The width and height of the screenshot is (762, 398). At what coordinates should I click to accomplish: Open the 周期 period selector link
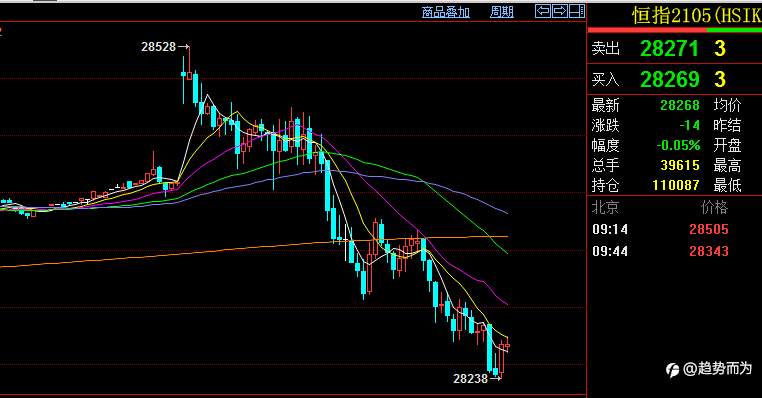[502, 12]
